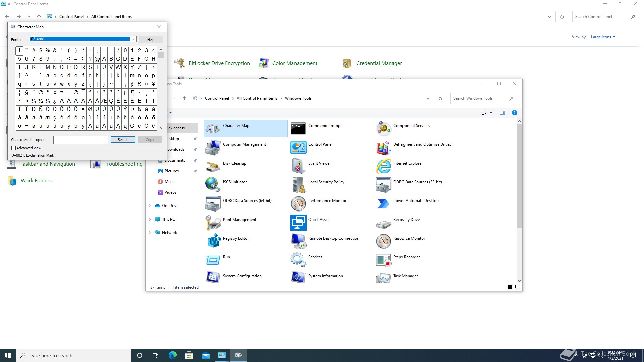
Task: Open Disk Cleanup icon
Action: 213,166
